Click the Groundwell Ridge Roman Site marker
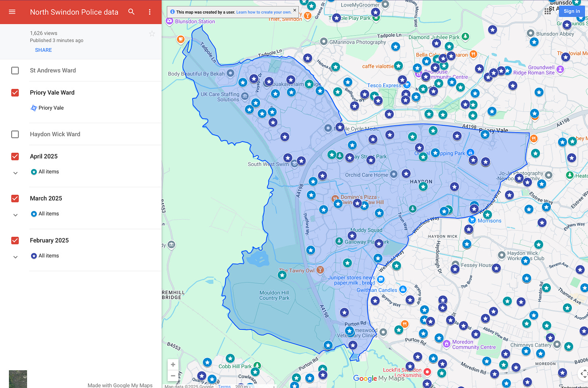Viewport: 588px width, 388px height. 560,70
